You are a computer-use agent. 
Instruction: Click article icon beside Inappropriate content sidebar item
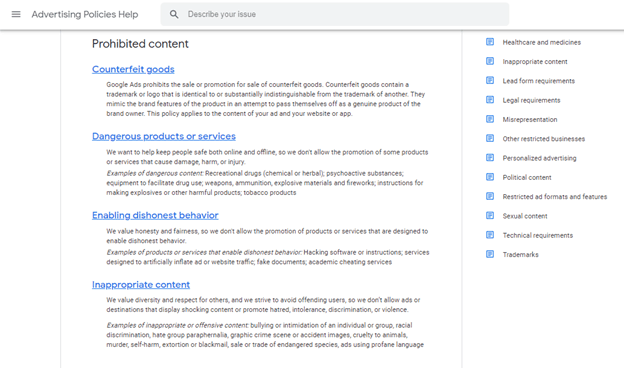click(490, 61)
